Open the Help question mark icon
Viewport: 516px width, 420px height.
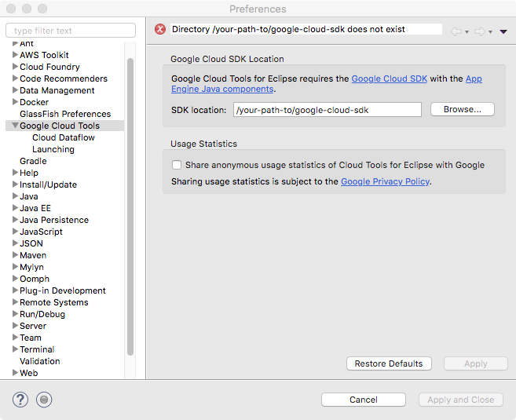pos(20,400)
